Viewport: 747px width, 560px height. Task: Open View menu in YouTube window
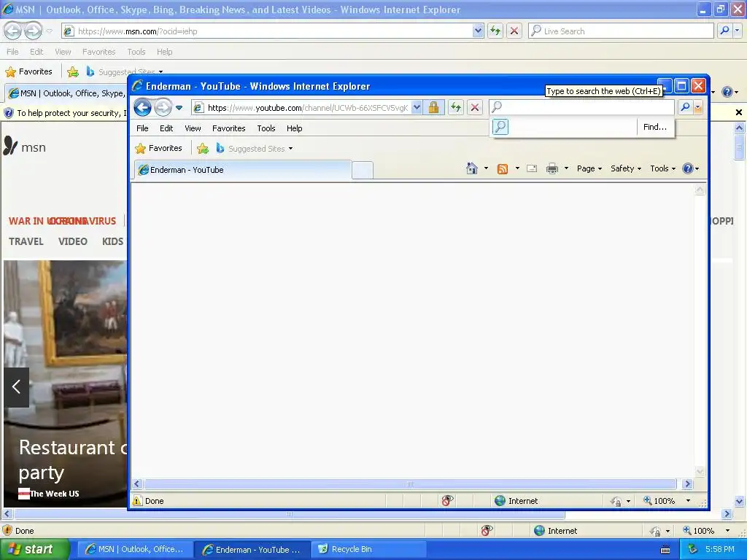point(193,128)
